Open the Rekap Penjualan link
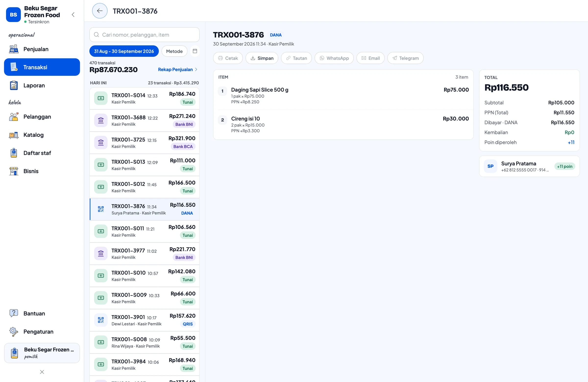588x382 pixels. (177, 69)
